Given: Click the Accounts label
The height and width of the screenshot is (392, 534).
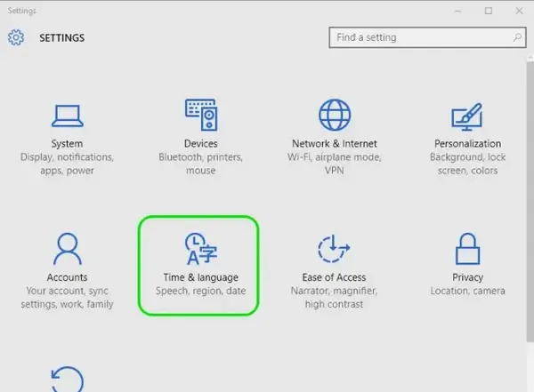Looking at the screenshot, I should (x=67, y=277).
